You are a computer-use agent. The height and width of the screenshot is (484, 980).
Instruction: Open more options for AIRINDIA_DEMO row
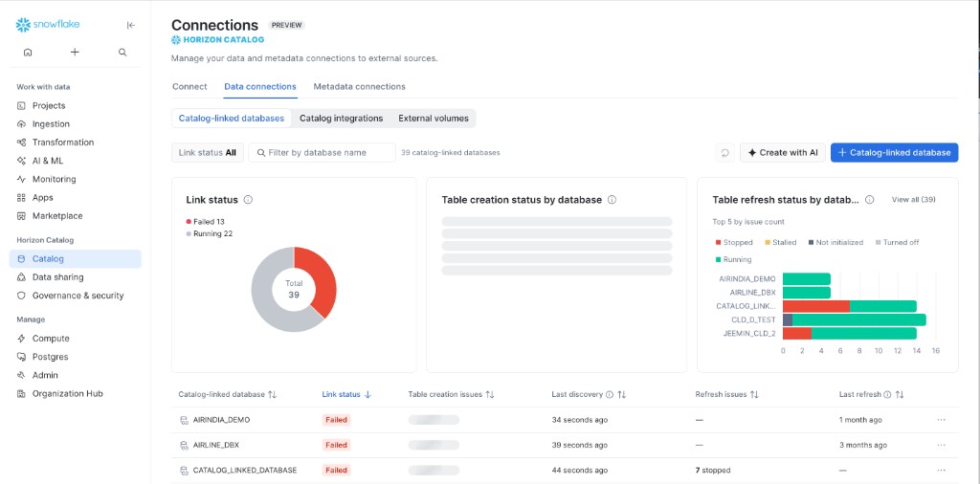click(942, 420)
